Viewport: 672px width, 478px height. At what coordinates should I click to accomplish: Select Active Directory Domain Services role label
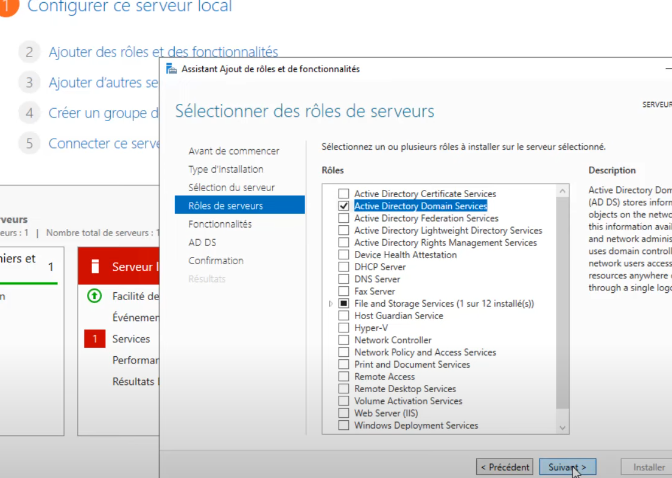click(420, 206)
